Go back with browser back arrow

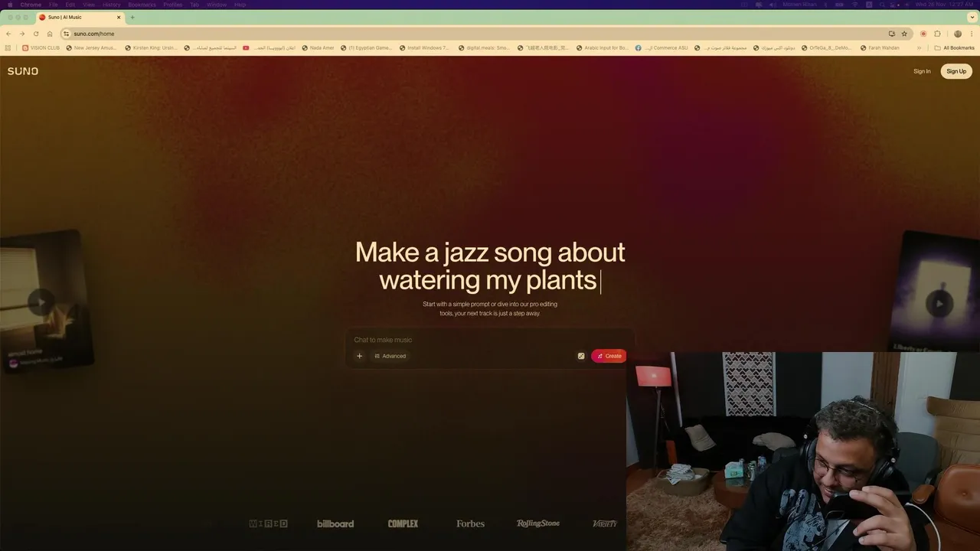point(8,34)
